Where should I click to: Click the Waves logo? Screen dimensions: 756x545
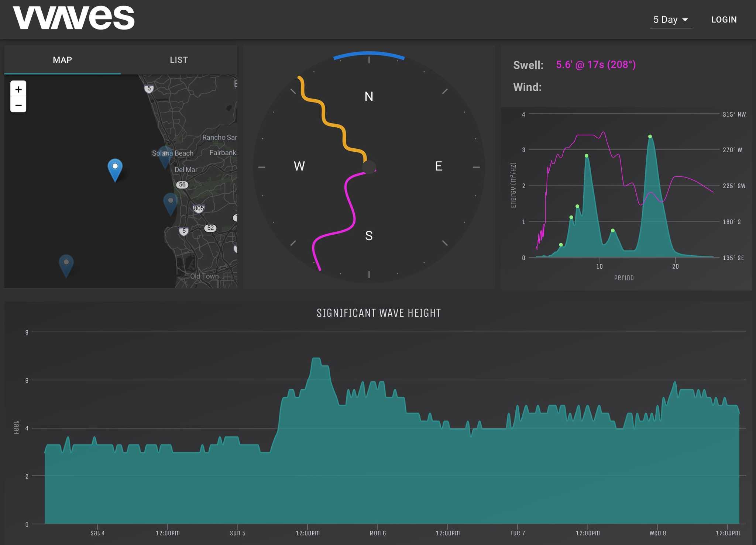coord(74,18)
